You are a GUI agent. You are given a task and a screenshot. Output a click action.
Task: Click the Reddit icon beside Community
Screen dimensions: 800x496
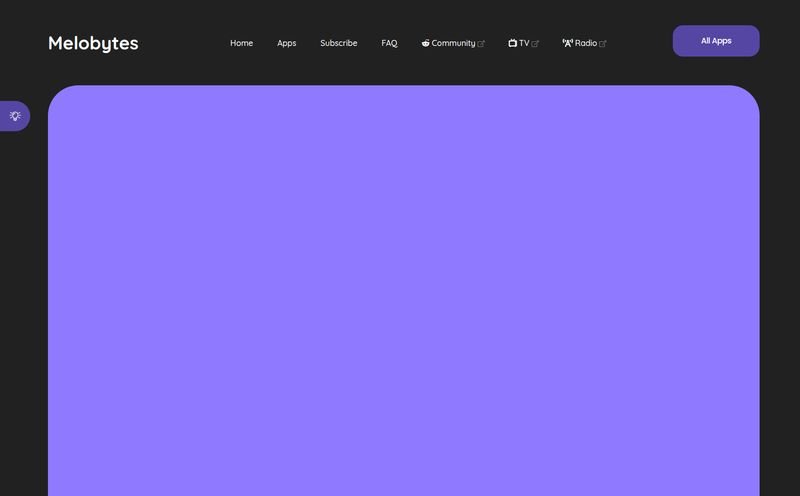(426, 43)
